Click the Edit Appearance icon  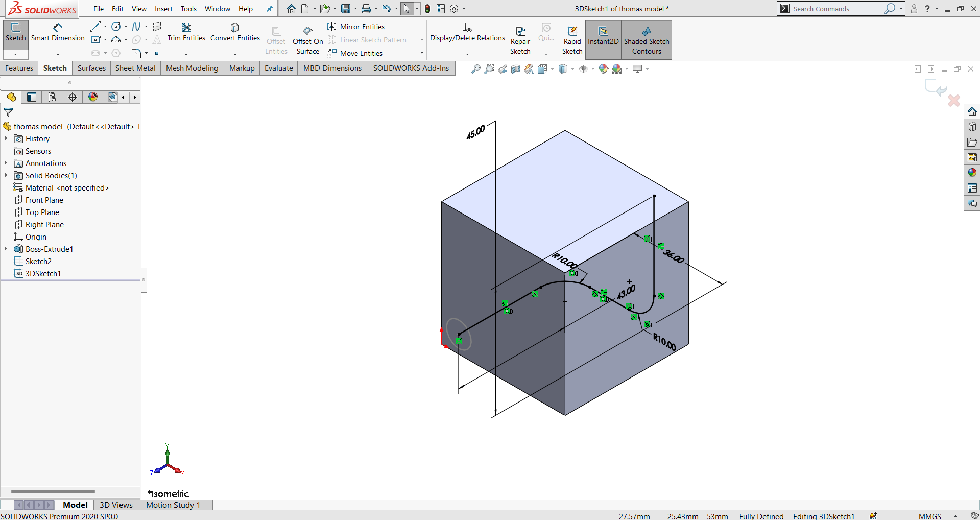pyautogui.click(x=603, y=69)
